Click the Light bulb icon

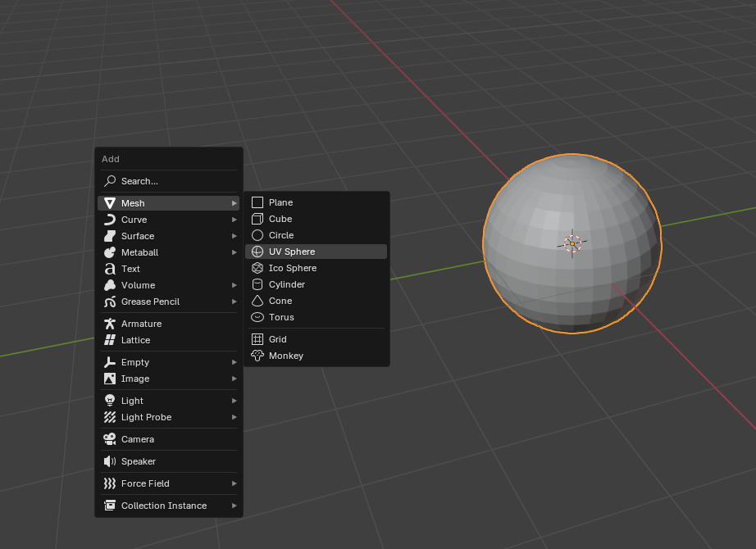(110, 401)
